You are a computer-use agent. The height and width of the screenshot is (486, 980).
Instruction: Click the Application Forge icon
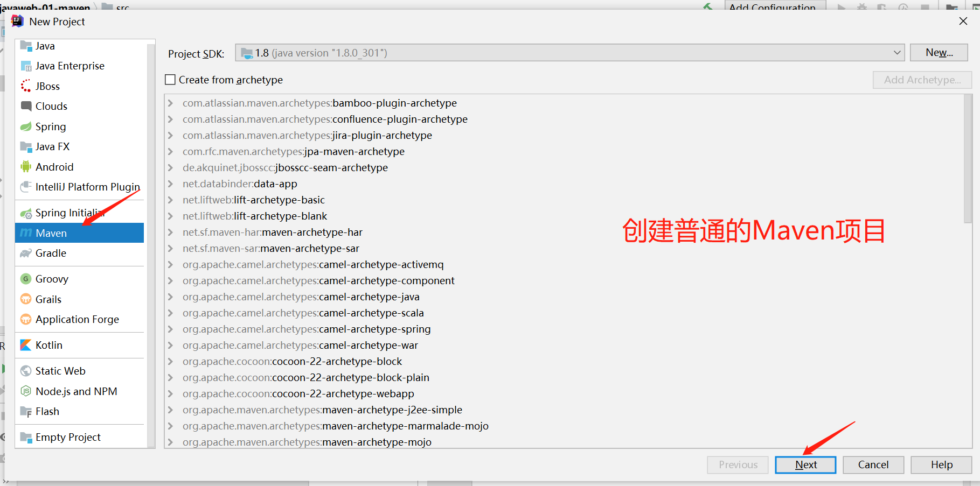click(26, 319)
